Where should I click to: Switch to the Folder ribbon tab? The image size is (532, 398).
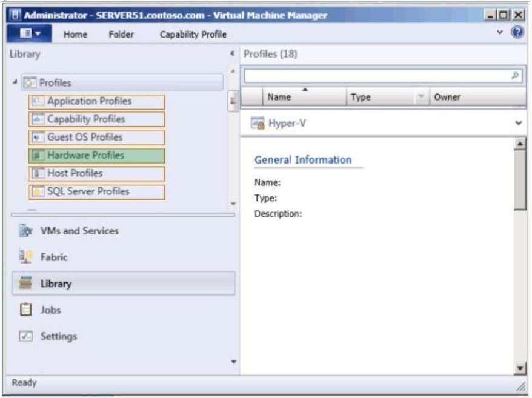tap(121, 35)
